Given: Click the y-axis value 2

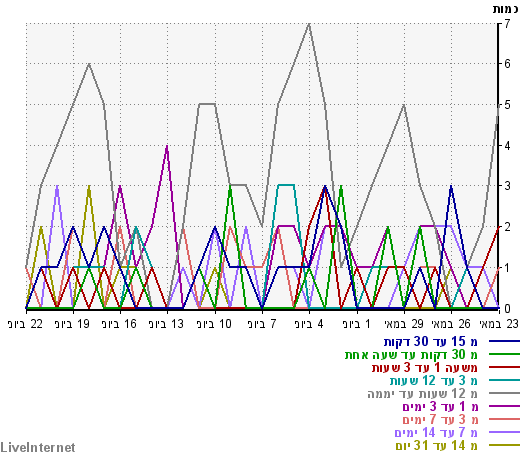Looking at the screenshot, I should pos(507,227).
